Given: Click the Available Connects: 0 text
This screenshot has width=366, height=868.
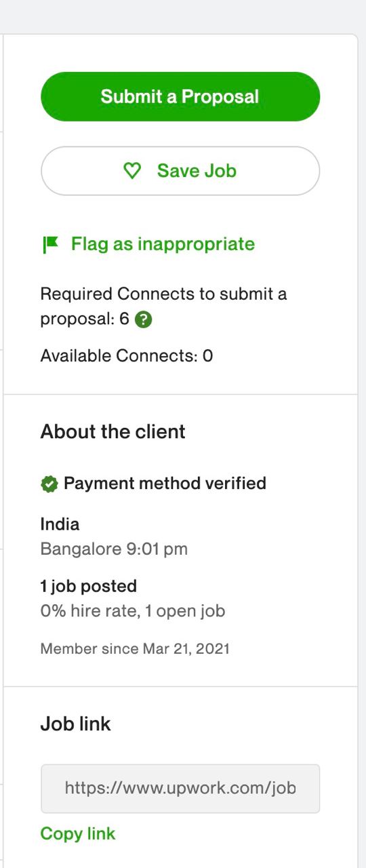Looking at the screenshot, I should click(127, 355).
